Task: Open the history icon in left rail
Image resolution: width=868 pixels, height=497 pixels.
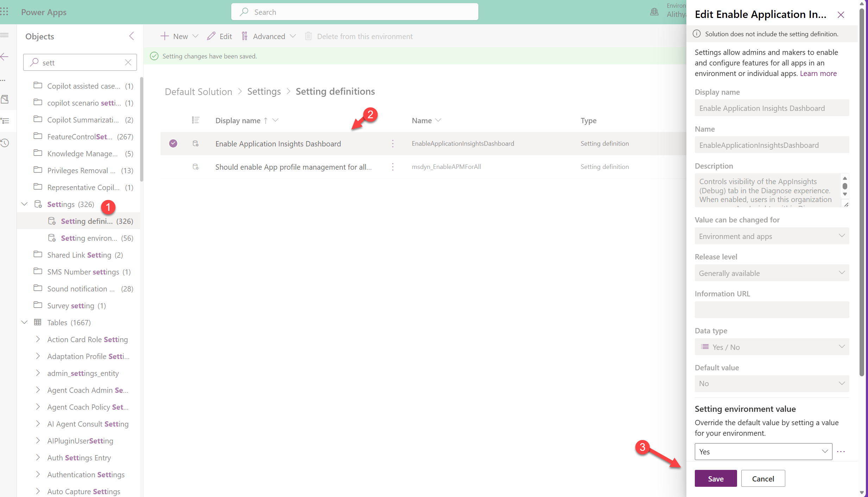Action: [4, 143]
